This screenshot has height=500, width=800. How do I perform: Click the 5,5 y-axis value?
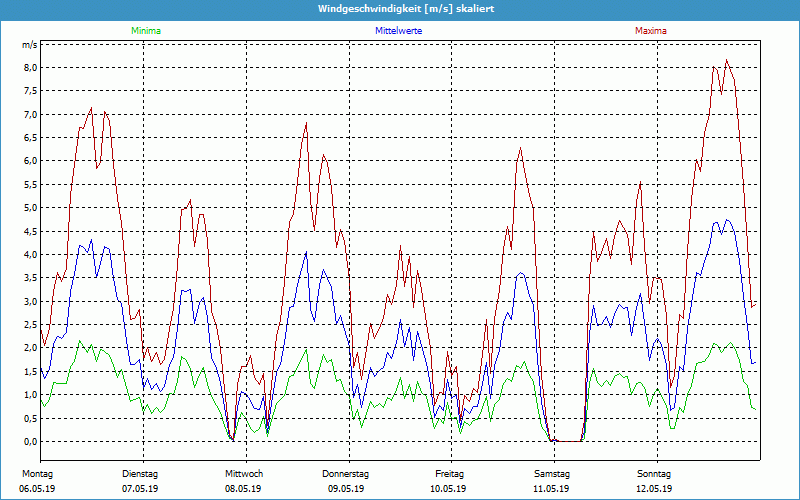(x=31, y=185)
